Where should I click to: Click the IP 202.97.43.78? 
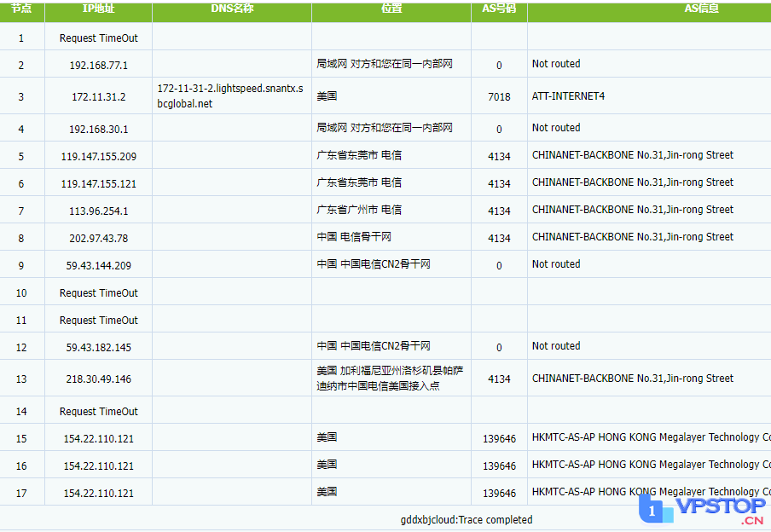click(x=98, y=238)
